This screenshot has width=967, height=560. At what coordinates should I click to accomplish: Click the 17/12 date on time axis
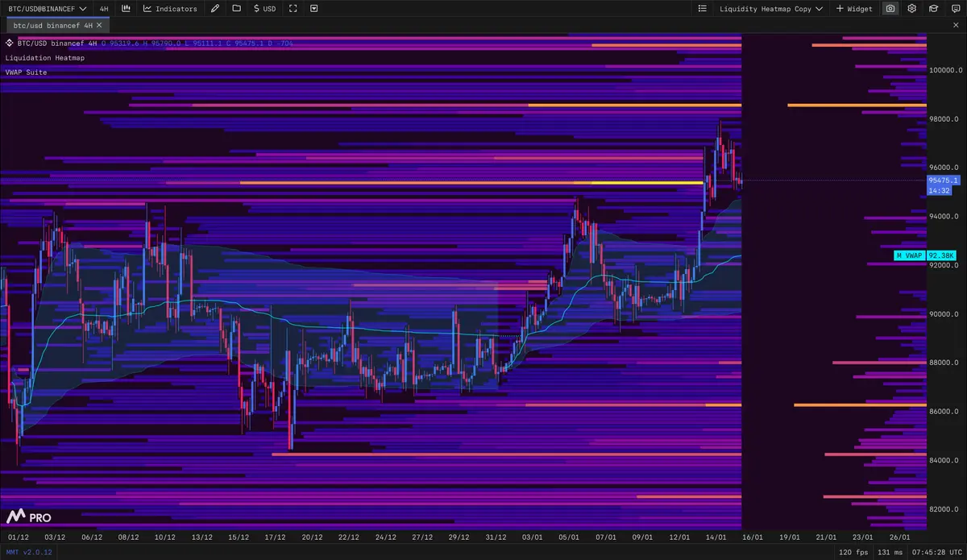click(x=276, y=537)
